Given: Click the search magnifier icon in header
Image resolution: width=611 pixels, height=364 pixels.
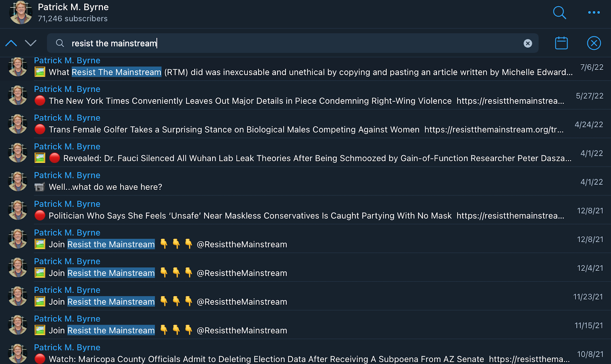Looking at the screenshot, I should pyautogui.click(x=559, y=13).
